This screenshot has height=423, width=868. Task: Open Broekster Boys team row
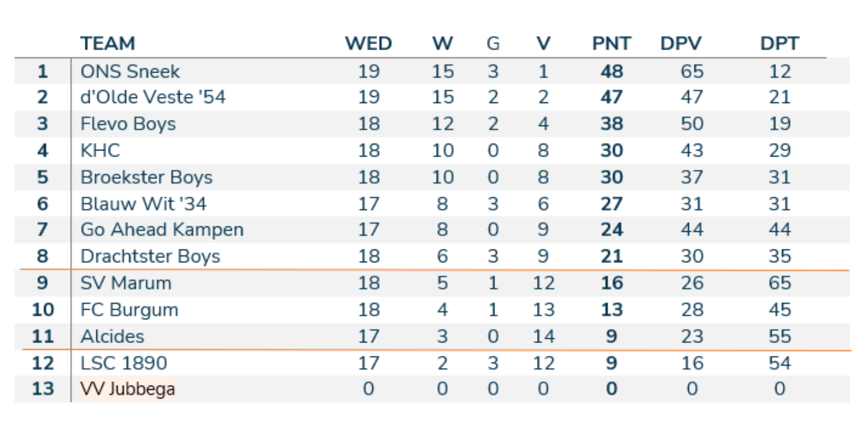pos(146,178)
